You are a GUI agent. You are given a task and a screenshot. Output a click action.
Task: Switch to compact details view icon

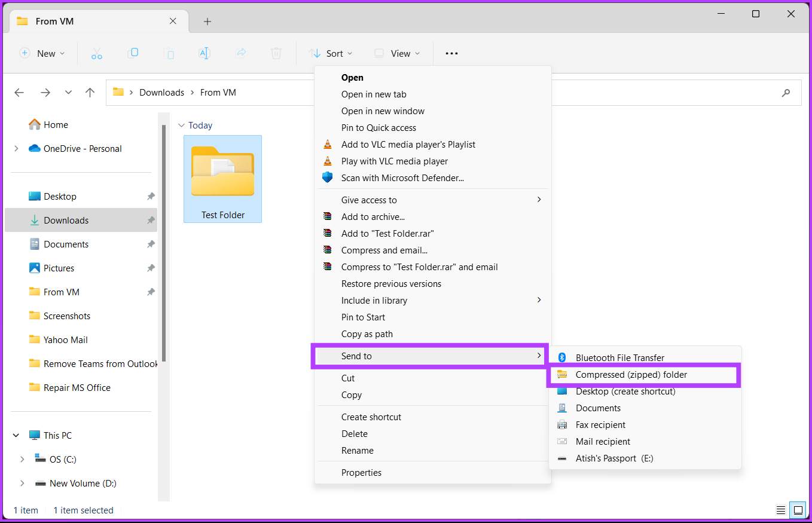781,510
